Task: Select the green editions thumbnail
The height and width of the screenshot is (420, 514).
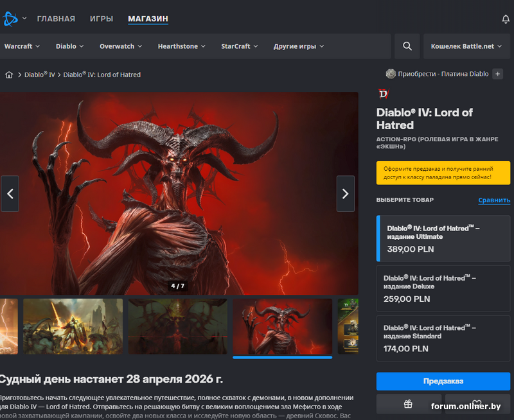Action: tap(348, 326)
